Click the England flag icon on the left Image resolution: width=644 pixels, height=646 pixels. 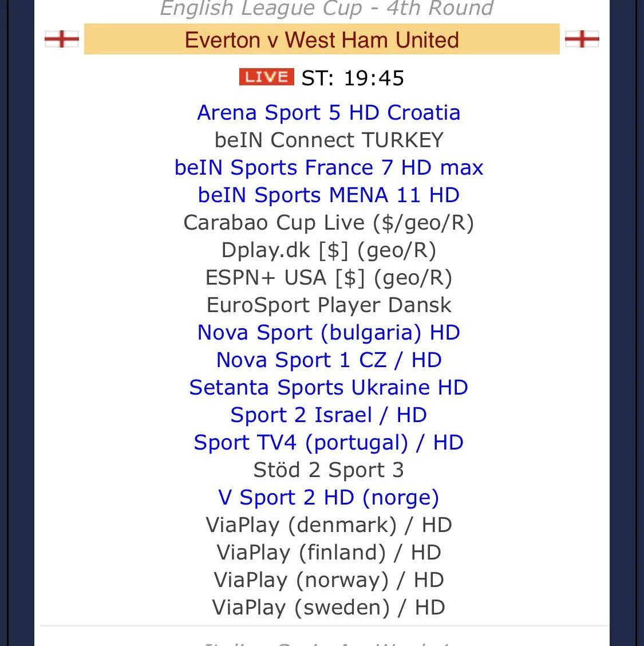pyautogui.click(x=62, y=39)
